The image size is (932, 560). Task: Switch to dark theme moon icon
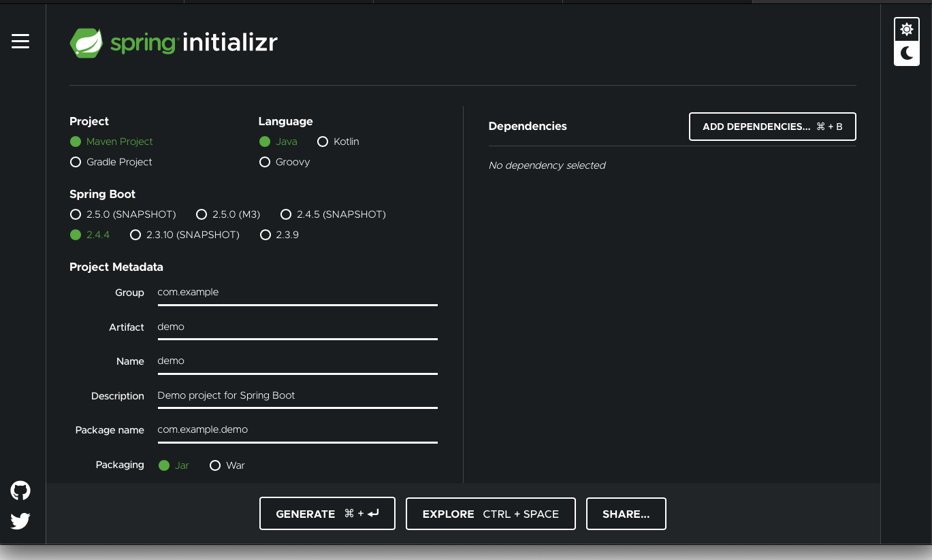click(906, 54)
